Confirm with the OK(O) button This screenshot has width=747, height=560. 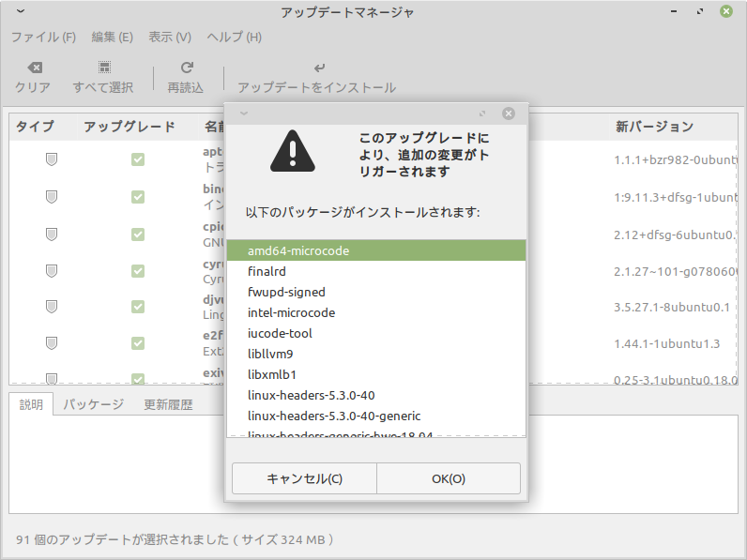pyautogui.click(x=449, y=478)
